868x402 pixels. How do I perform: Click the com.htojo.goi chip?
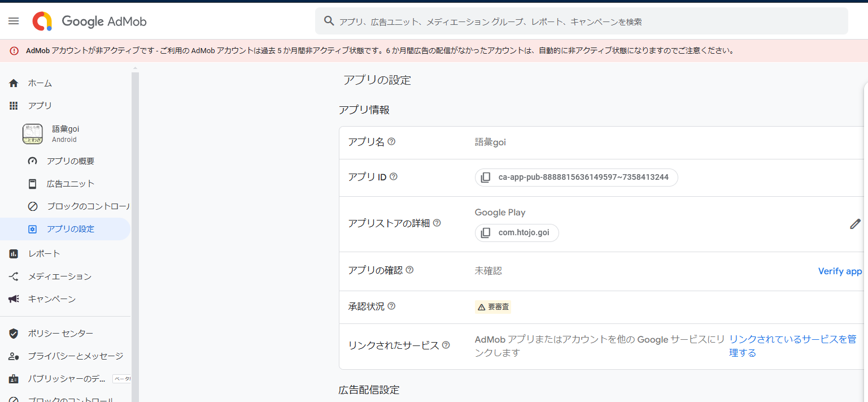click(517, 233)
